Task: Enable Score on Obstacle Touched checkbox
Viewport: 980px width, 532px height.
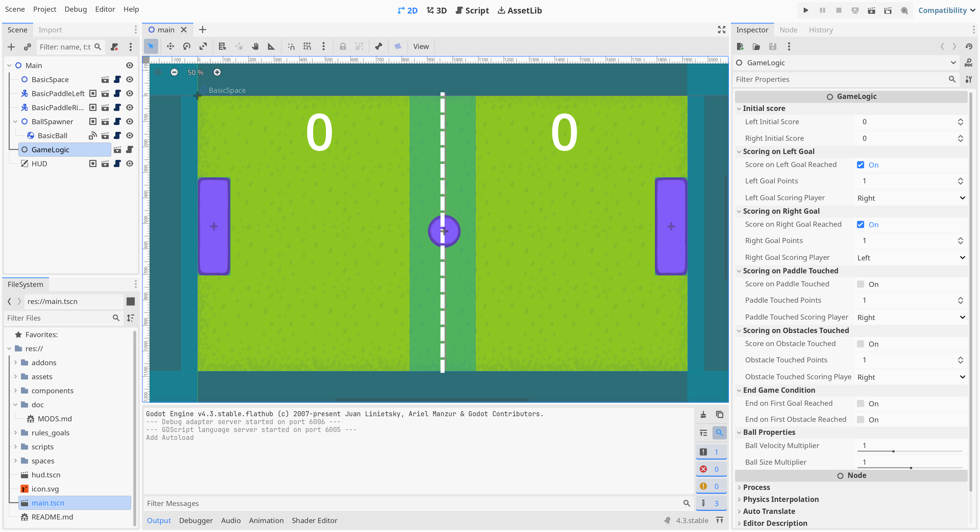Action: coord(860,344)
